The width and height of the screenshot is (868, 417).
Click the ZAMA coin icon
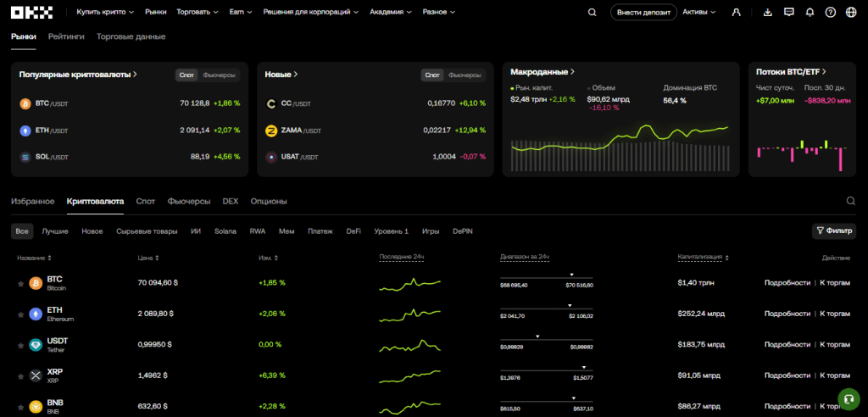point(270,131)
